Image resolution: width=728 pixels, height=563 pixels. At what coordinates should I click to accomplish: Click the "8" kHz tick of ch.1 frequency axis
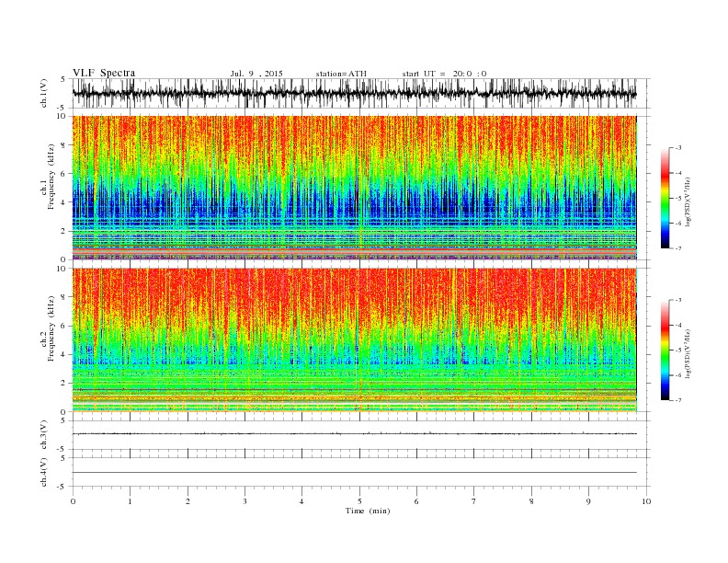coord(63,145)
